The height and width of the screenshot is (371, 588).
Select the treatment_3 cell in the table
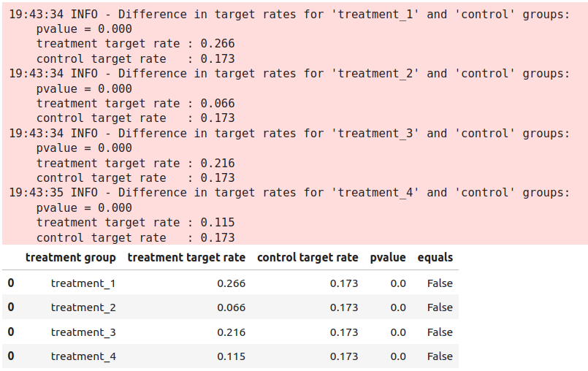[83, 332]
